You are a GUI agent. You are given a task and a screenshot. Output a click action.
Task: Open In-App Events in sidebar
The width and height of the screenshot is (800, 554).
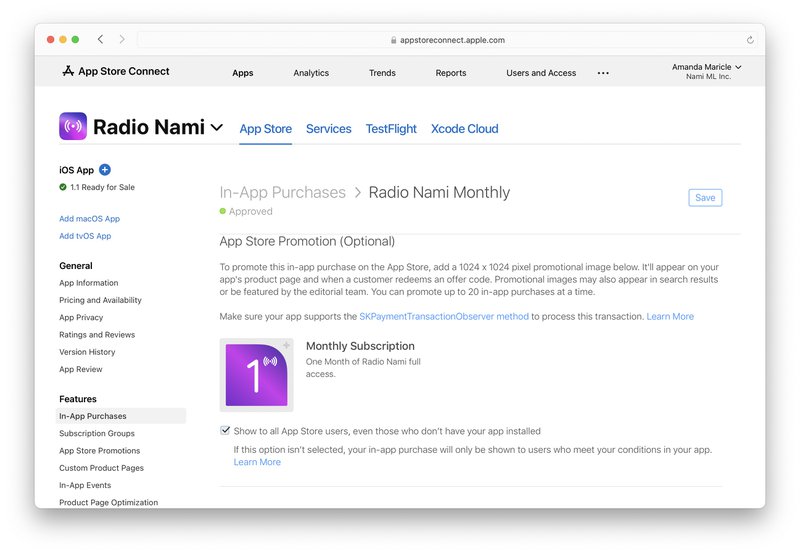coord(85,486)
